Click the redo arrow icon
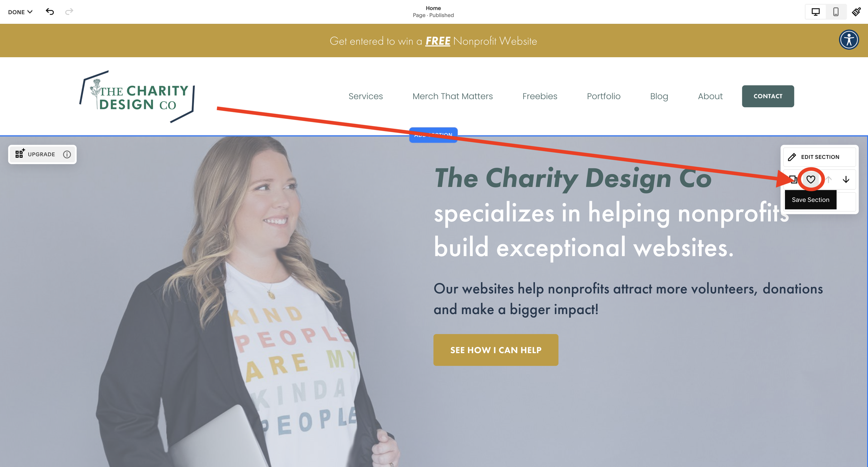The width and height of the screenshot is (868, 467). (x=69, y=12)
